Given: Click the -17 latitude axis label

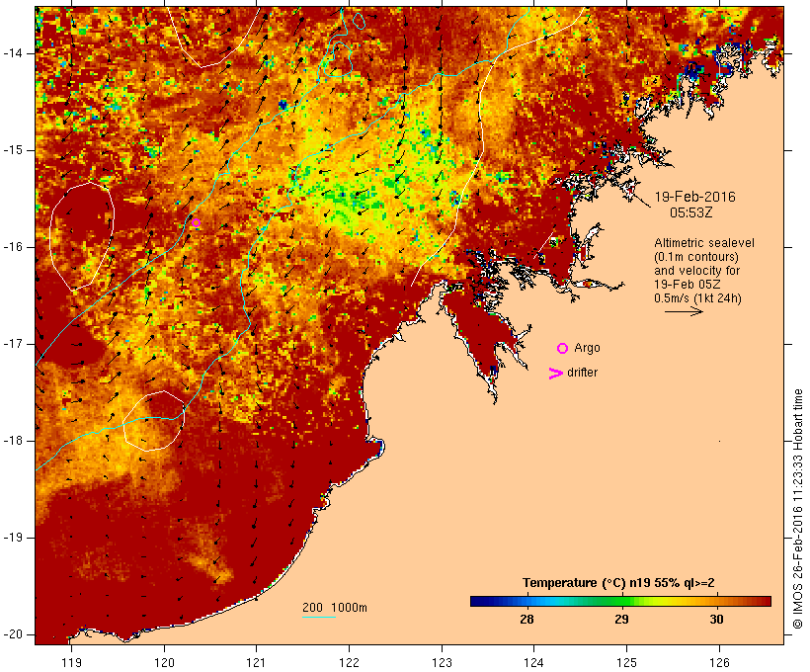Looking at the screenshot, I should 12,344.
